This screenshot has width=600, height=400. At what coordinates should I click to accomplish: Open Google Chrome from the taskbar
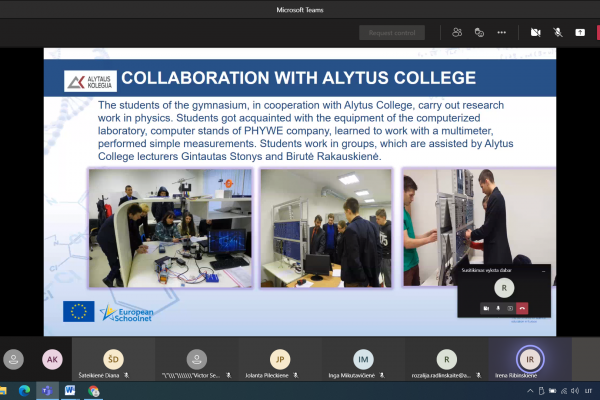(x=93, y=391)
